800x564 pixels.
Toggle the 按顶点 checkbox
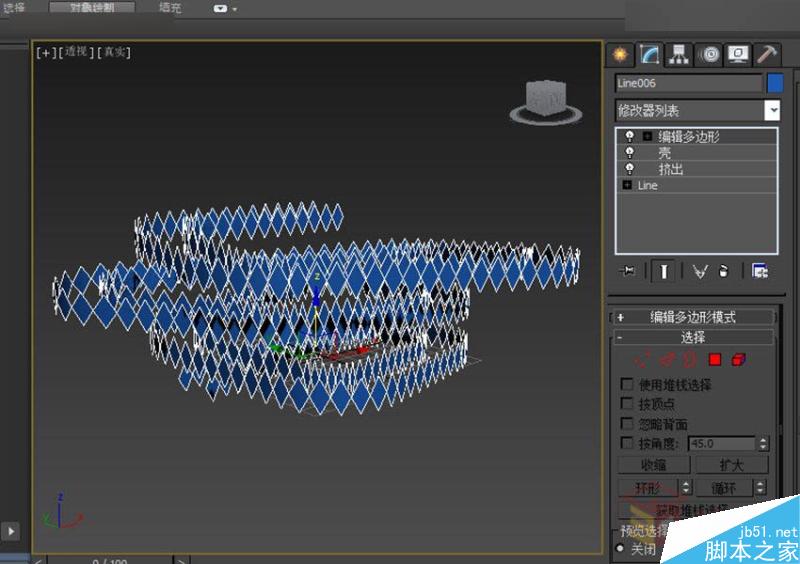pos(627,404)
